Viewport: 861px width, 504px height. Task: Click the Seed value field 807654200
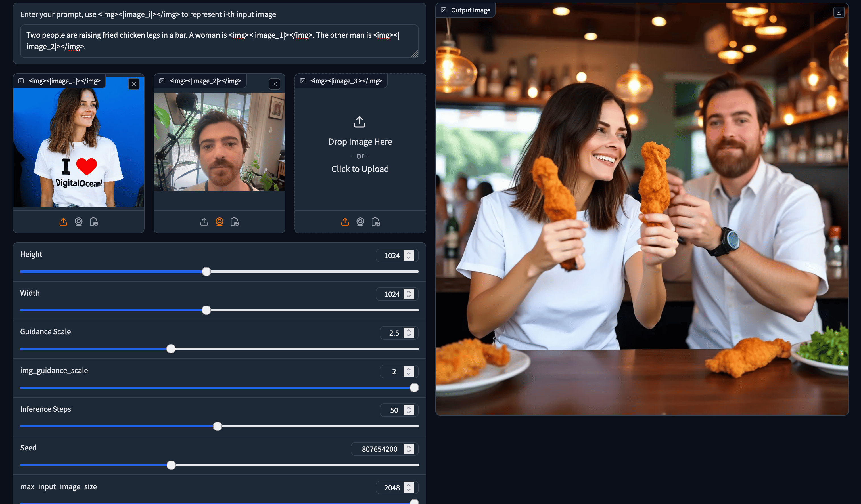point(385,449)
